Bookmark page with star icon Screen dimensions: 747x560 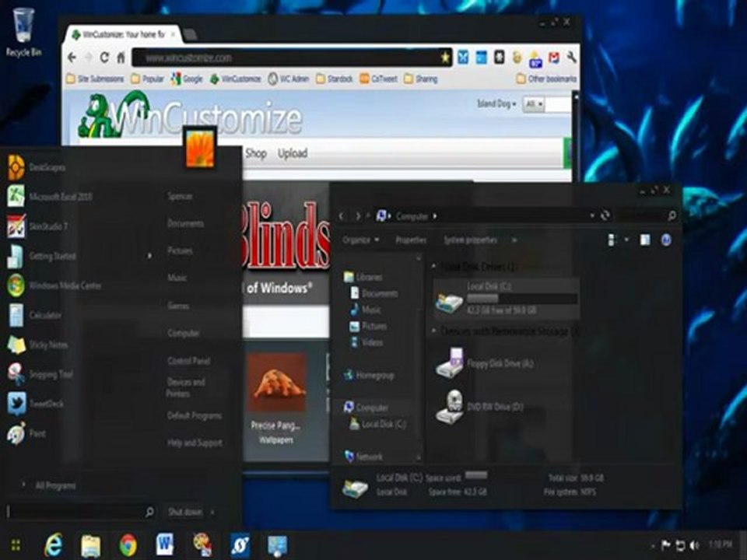click(445, 58)
